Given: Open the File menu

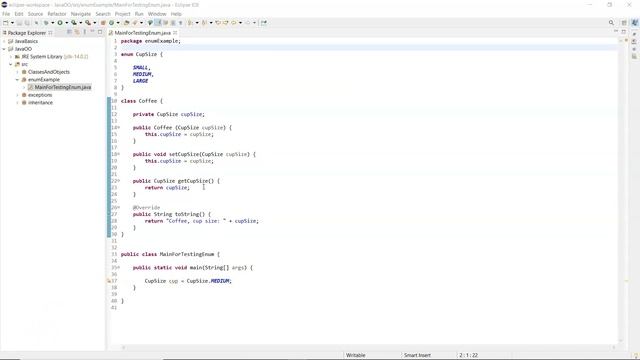Looking at the screenshot, I should tap(6, 14).
